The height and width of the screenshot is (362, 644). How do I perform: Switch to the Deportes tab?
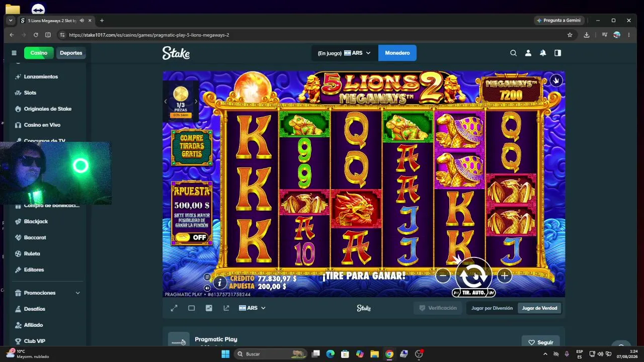[x=71, y=53]
